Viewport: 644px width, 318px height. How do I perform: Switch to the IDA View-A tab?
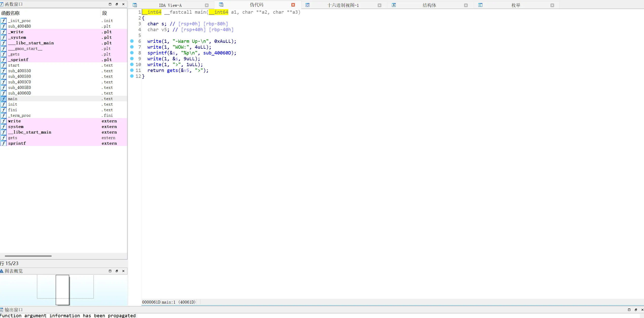tap(170, 5)
